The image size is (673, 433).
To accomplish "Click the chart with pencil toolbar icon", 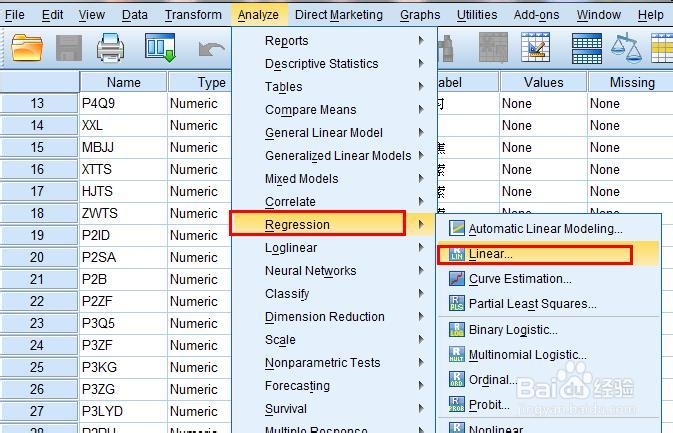I will pyautogui.click(x=535, y=47).
